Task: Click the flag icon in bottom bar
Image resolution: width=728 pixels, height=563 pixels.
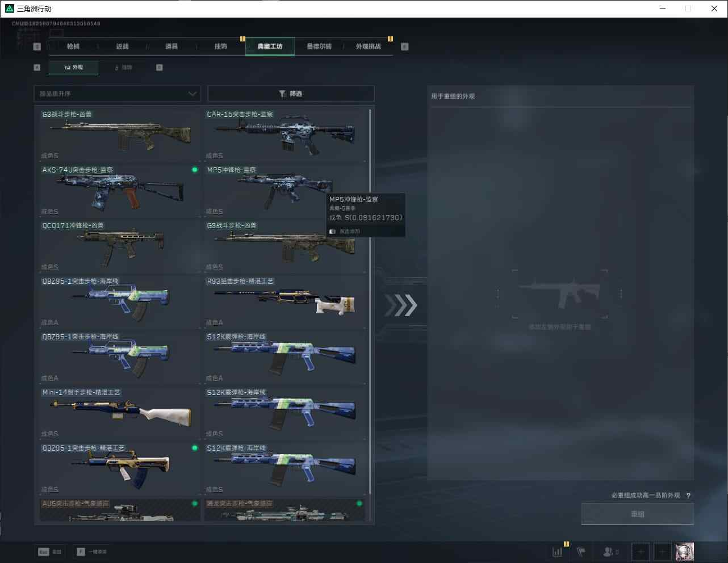Action: pyautogui.click(x=581, y=552)
